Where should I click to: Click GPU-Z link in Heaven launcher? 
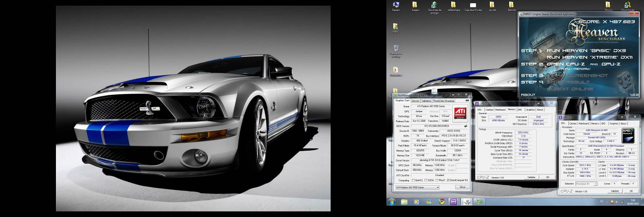pos(611,64)
